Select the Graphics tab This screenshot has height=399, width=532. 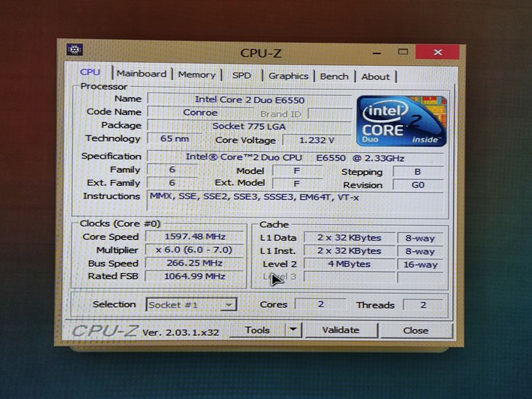(x=289, y=76)
